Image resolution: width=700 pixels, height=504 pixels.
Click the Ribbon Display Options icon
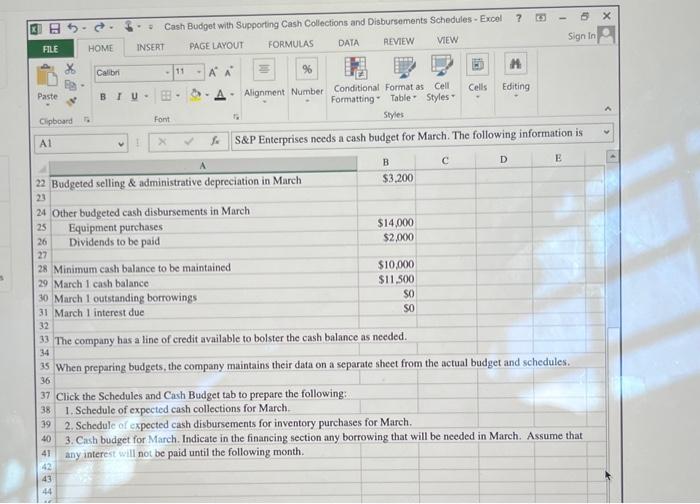click(x=541, y=18)
